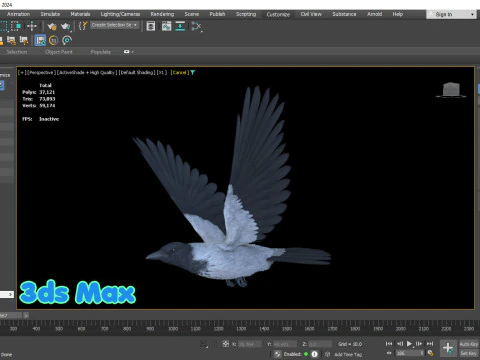
Task: Select the rectangular selection region tool
Action: [3, 26]
